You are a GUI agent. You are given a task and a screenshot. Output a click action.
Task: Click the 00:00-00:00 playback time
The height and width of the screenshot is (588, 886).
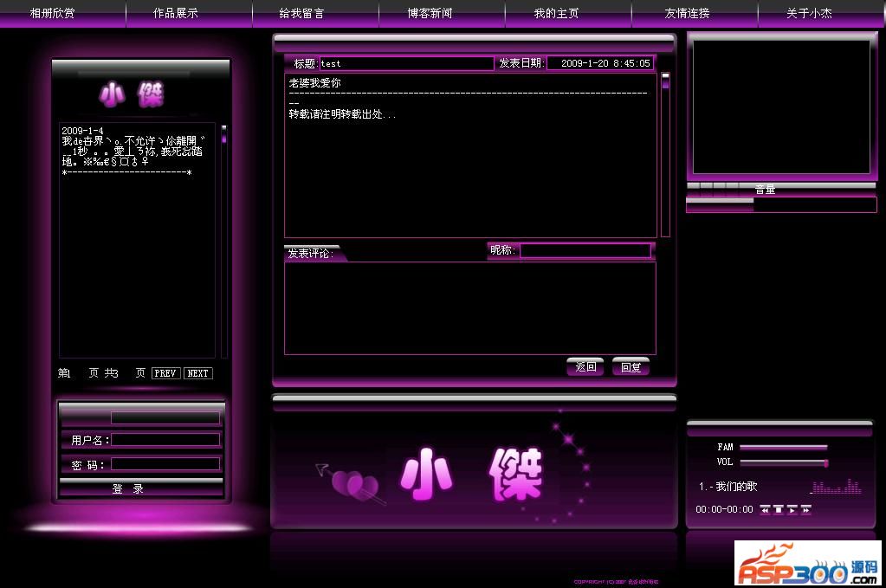[x=724, y=509]
